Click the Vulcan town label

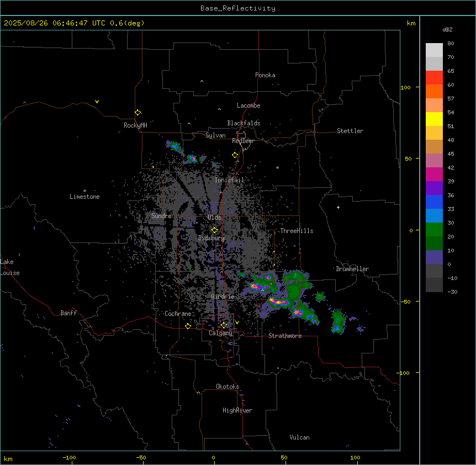[x=300, y=437]
